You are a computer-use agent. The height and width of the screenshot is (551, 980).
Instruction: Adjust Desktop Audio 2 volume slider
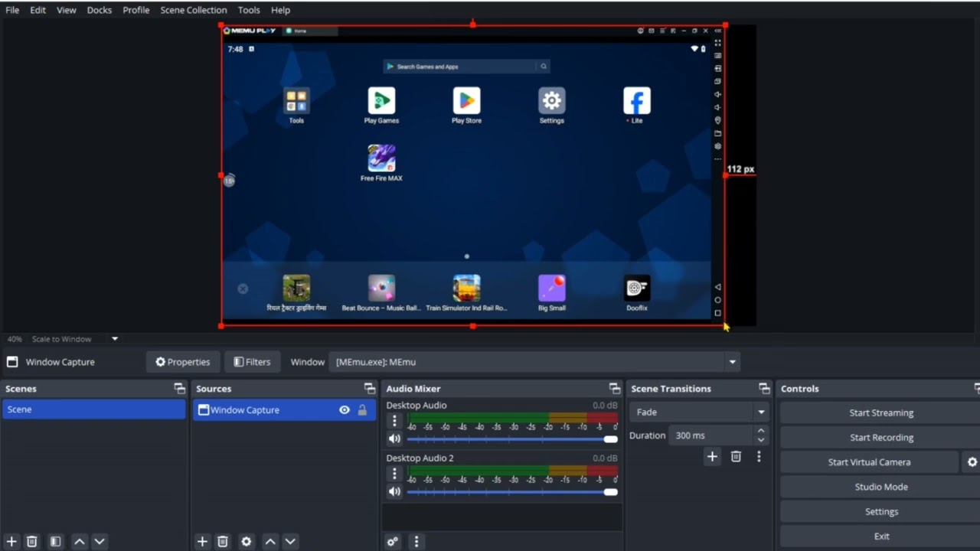[x=511, y=491]
